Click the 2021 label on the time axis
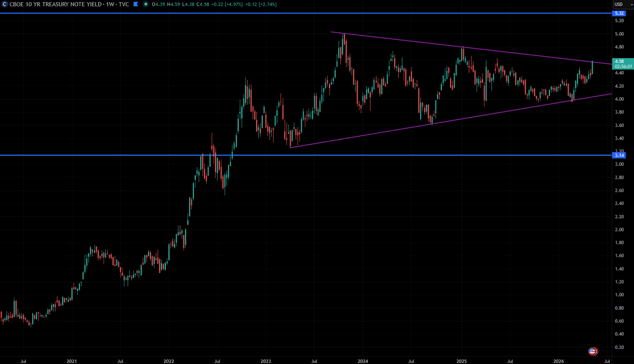Screen dimensions: 634x364 pyautogui.click(x=72, y=361)
